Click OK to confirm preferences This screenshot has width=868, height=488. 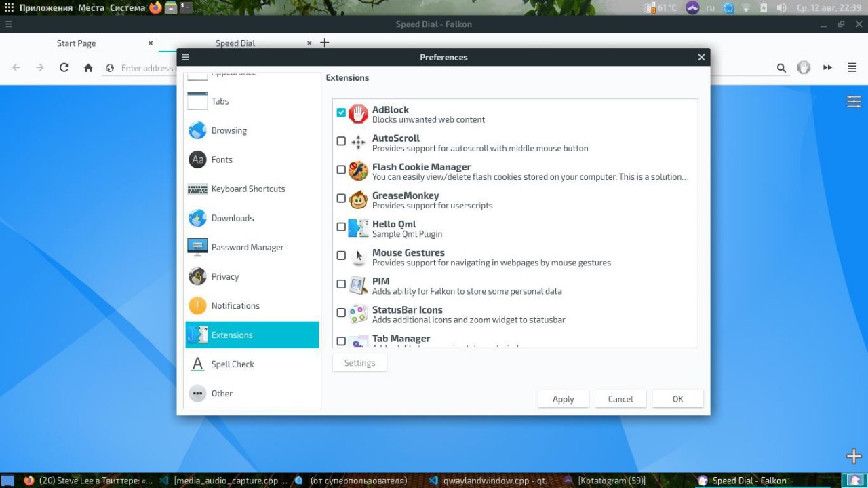(x=677, y=399)
